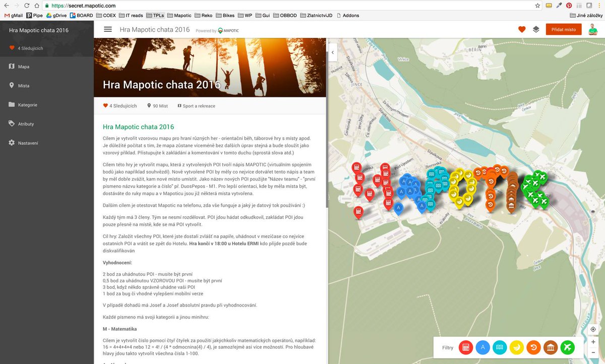Zoom in the map with the plus button
Viewport: 605px width, 364px height.
[593, 342]
